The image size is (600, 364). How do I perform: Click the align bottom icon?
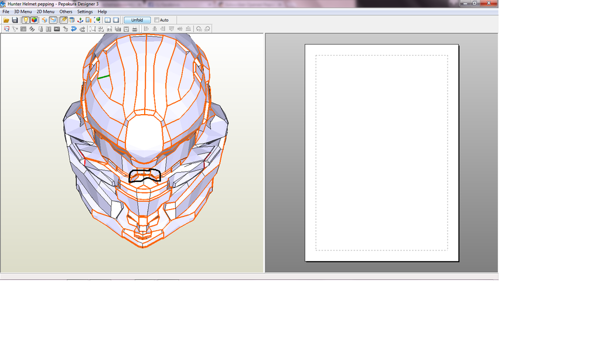pos(188,29)
